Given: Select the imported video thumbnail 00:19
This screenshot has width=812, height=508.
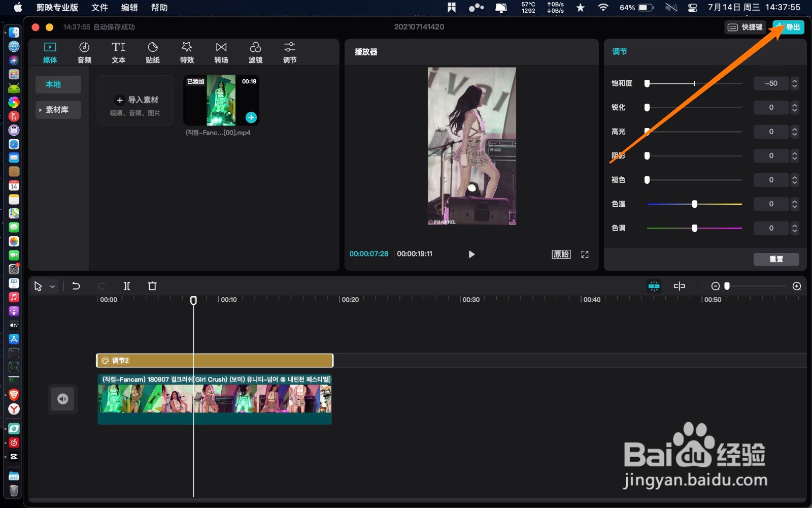Looking at the screenshot, I should (221, 100).
